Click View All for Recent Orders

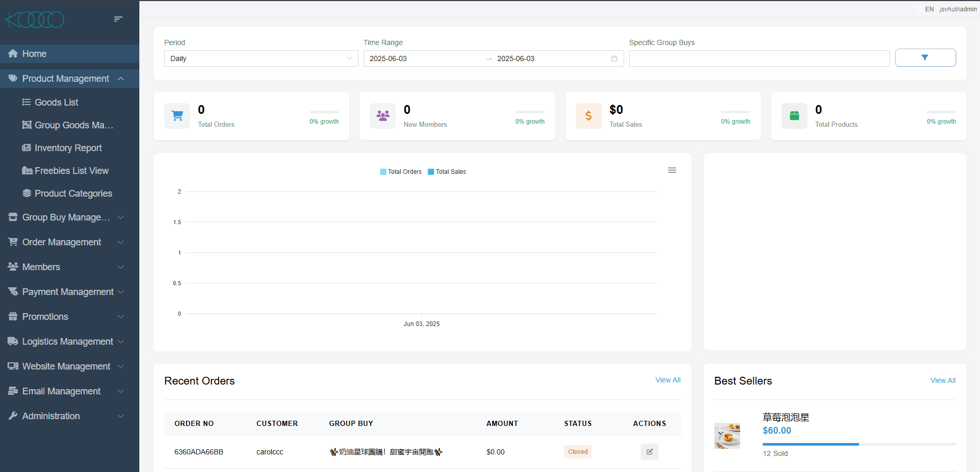click(668, 380)
